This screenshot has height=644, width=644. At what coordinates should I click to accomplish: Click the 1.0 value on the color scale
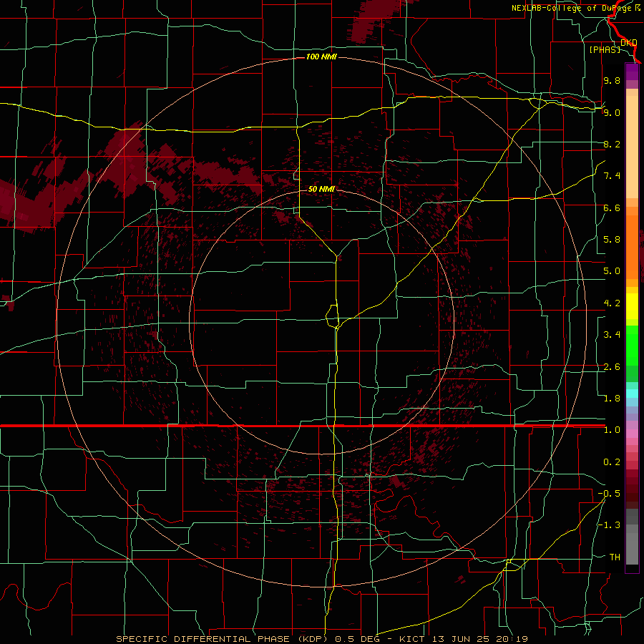[x=612, y=430]
